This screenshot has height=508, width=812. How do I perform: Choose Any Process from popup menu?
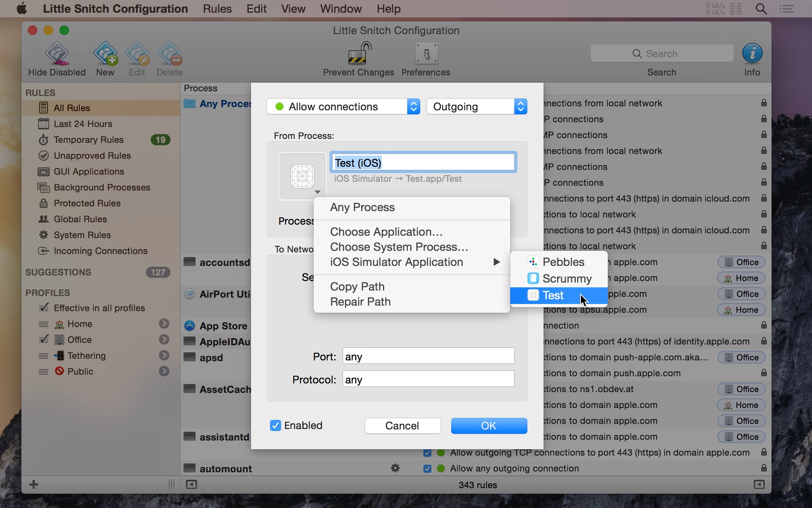pyautogui.click(x=412, y=207)
